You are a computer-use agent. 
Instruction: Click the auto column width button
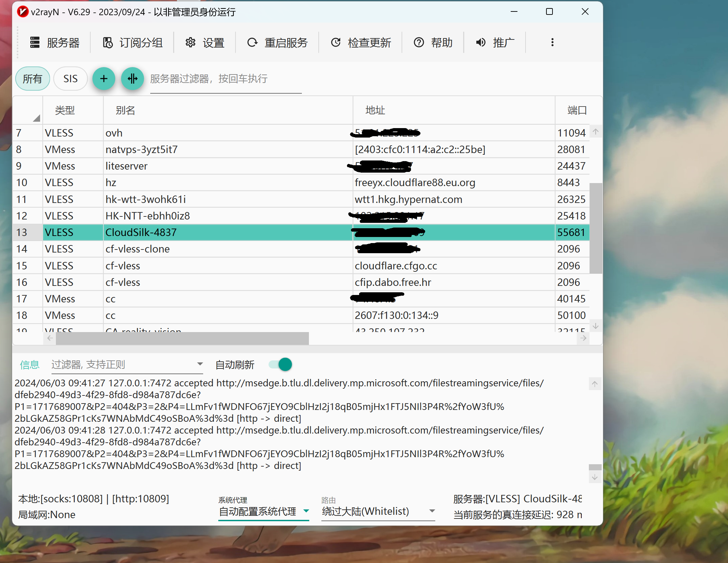[132, 79]
